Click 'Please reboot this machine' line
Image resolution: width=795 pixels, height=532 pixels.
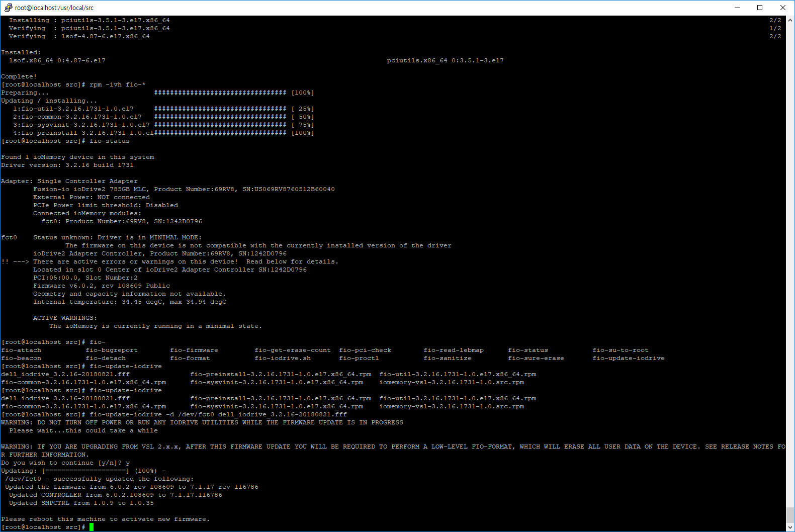click(x=106, y=519)
